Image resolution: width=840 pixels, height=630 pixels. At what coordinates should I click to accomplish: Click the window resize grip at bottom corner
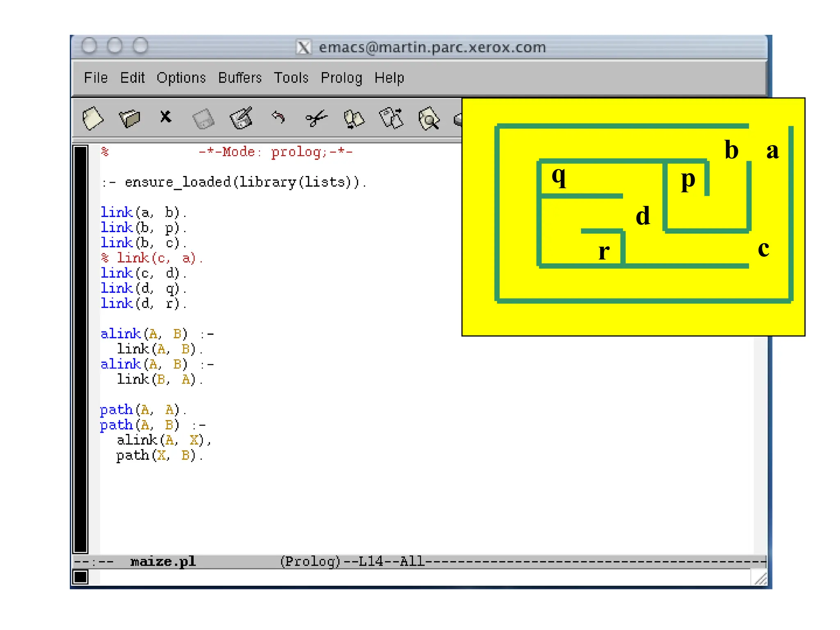click(760, 578)
